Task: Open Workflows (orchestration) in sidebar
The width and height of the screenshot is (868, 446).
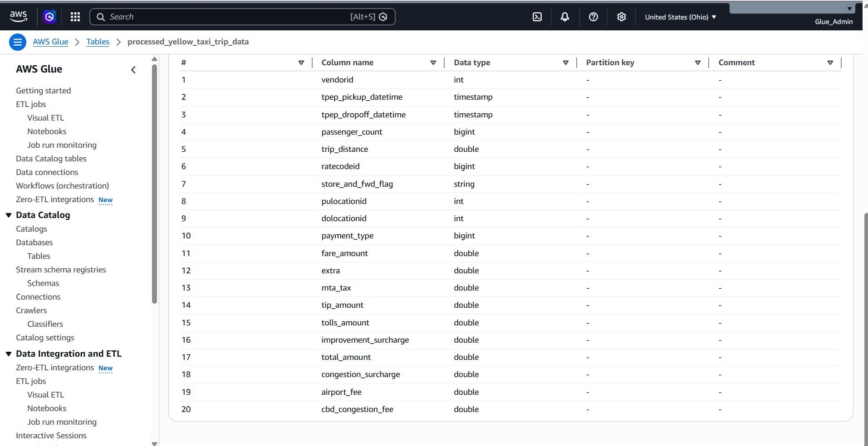Action: [62, 186]
